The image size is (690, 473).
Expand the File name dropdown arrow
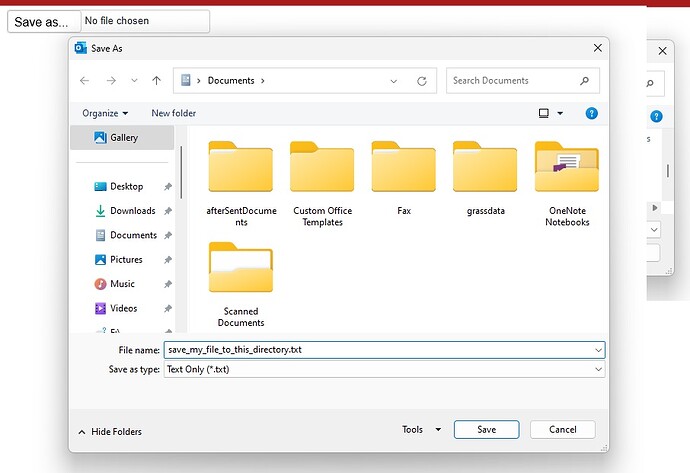pyautogui.click(x=598, y=350)
